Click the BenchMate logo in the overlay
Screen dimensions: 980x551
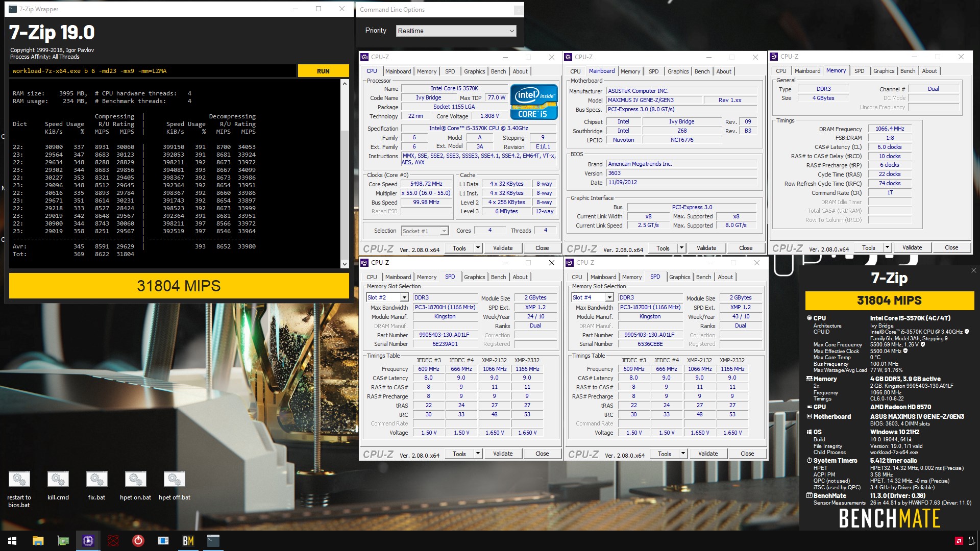[x=889, y=518]
